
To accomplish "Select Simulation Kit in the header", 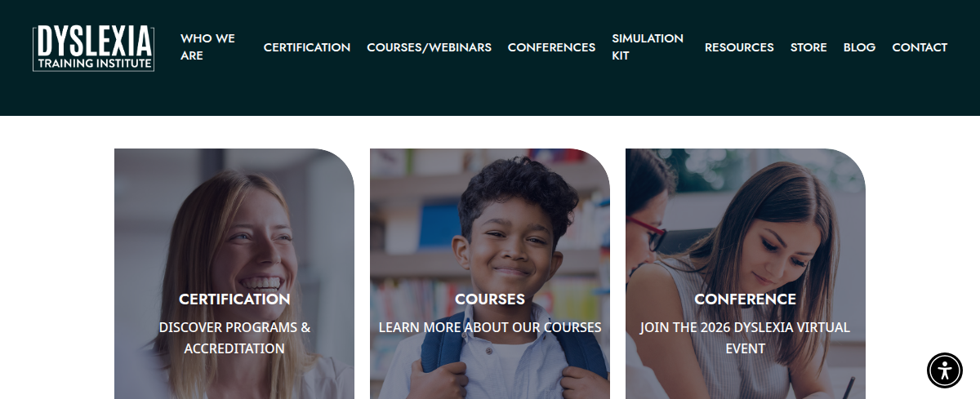I will click(648, 47).
